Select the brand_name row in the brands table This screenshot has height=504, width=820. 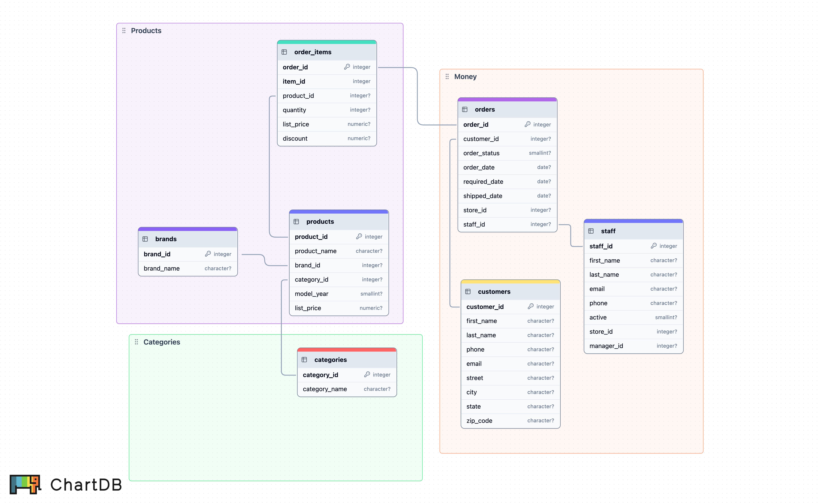coord(188,268)
